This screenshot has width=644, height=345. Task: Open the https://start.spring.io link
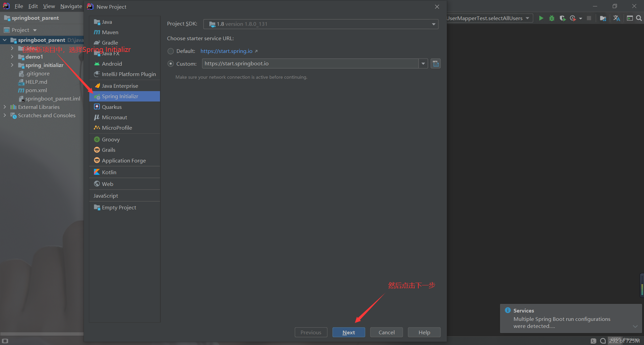(226, 51)
